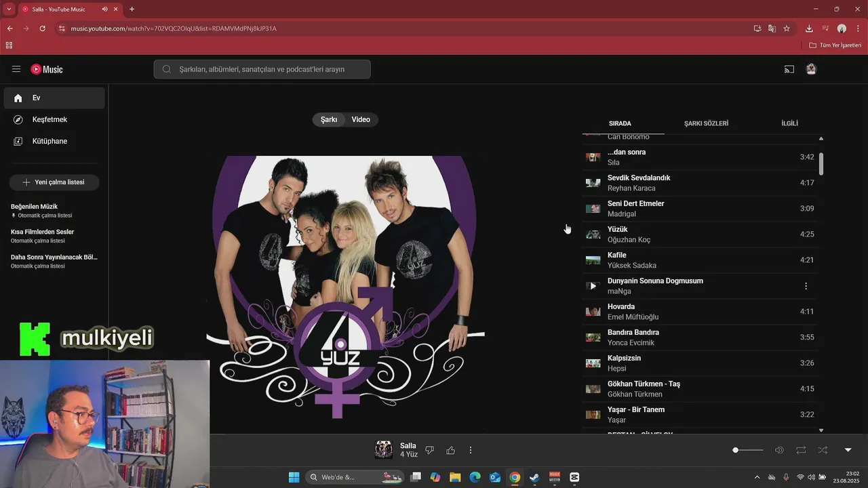Open the Chrome translate page icon
This screenshot has height=488, width=868.
pos(772,28)
